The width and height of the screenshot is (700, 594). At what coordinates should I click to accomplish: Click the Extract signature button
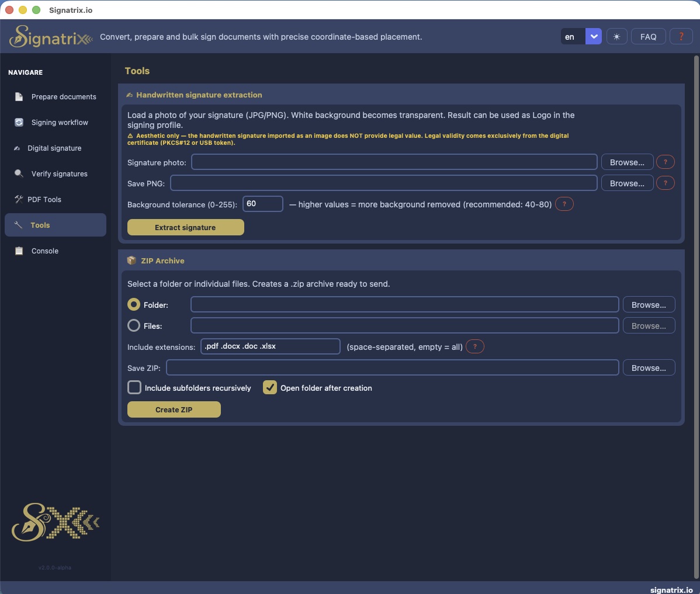point(185,227)
